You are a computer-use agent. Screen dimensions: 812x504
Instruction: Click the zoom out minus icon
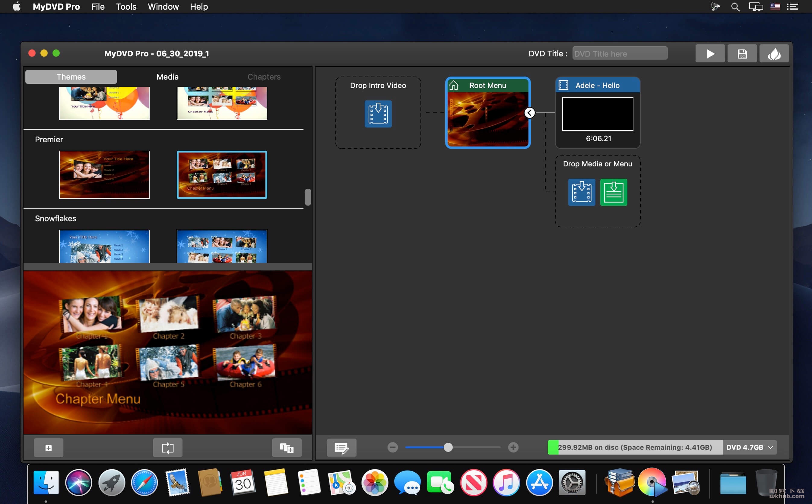392,447
